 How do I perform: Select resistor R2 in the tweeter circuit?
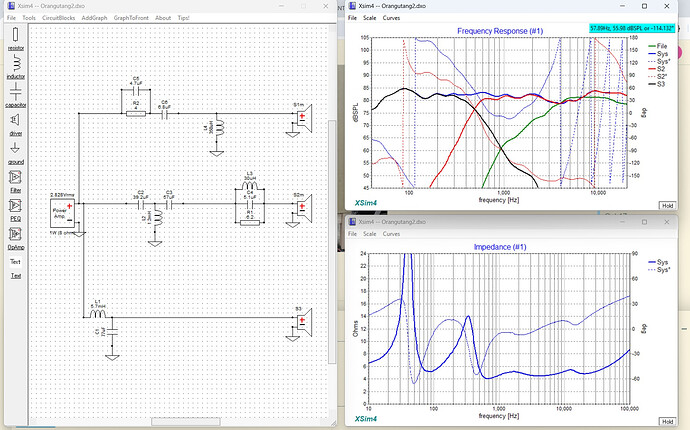[x=136, y=114]
